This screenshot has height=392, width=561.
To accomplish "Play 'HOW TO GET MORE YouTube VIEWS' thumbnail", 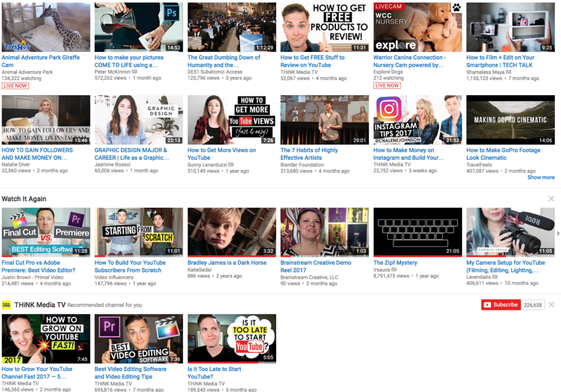I will tap(232, 119).
